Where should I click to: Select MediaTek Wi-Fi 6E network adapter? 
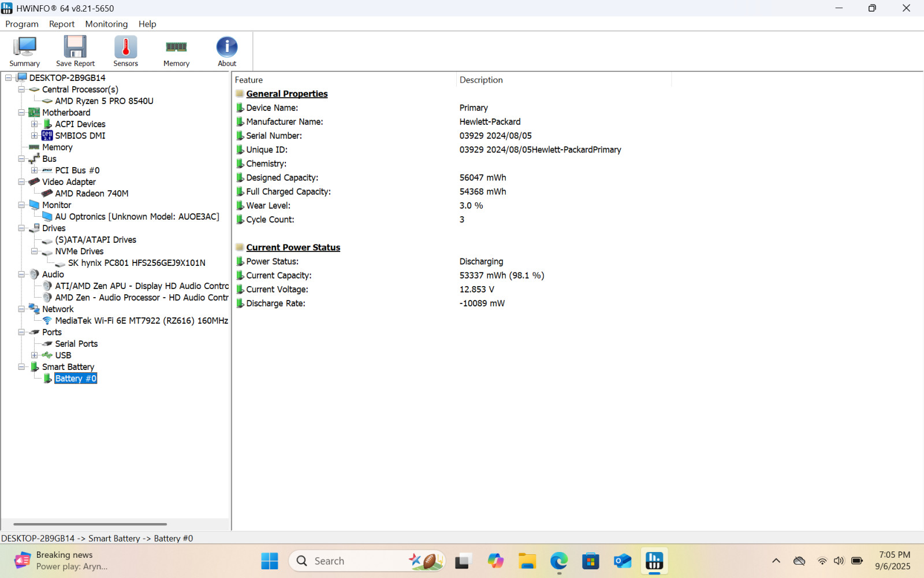pyautogui.click(x=141, y=320)
